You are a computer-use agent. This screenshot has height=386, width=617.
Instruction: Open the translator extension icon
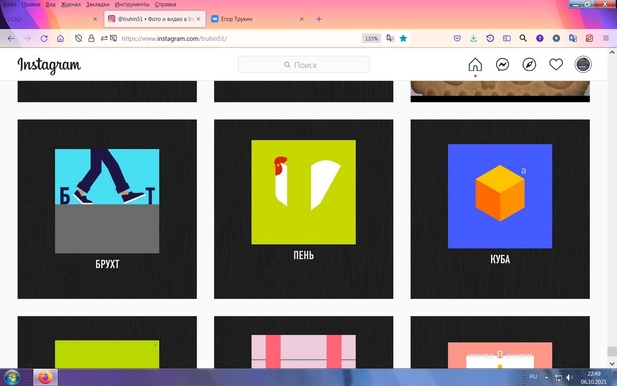(573, 38)
